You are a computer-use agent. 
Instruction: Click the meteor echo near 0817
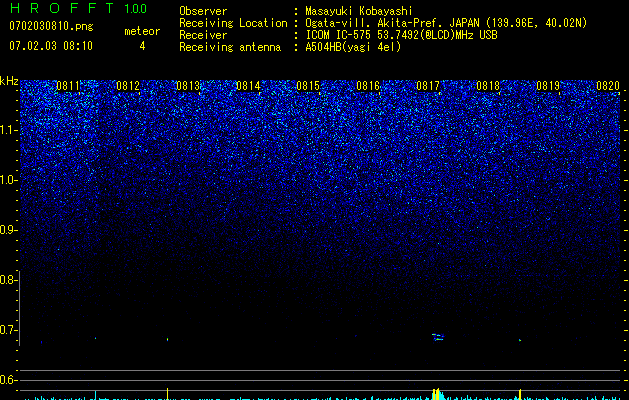click(438, 337)
